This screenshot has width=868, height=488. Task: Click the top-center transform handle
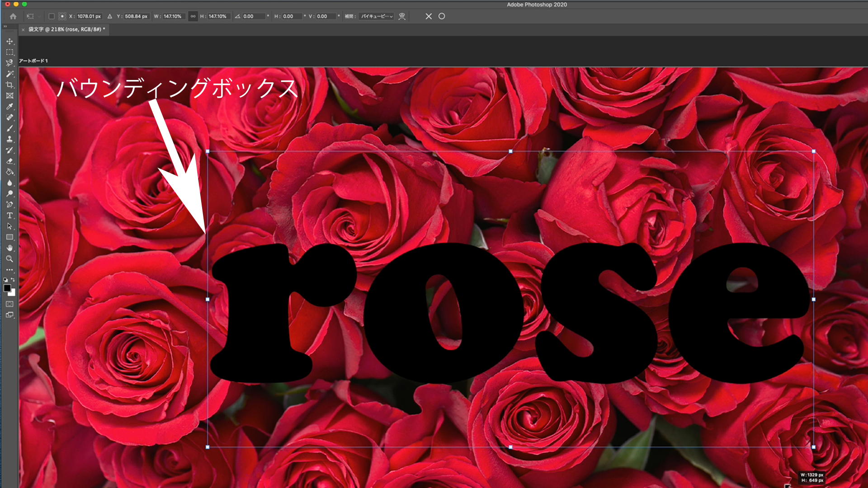(510, 151)
